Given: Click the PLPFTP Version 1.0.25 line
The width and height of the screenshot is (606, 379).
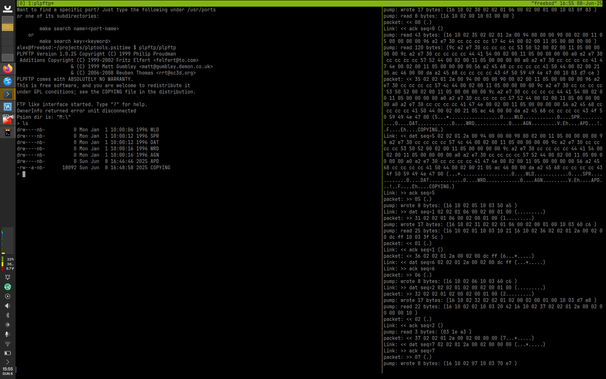Looking at the screenshot, I should [x=96, y=54].
